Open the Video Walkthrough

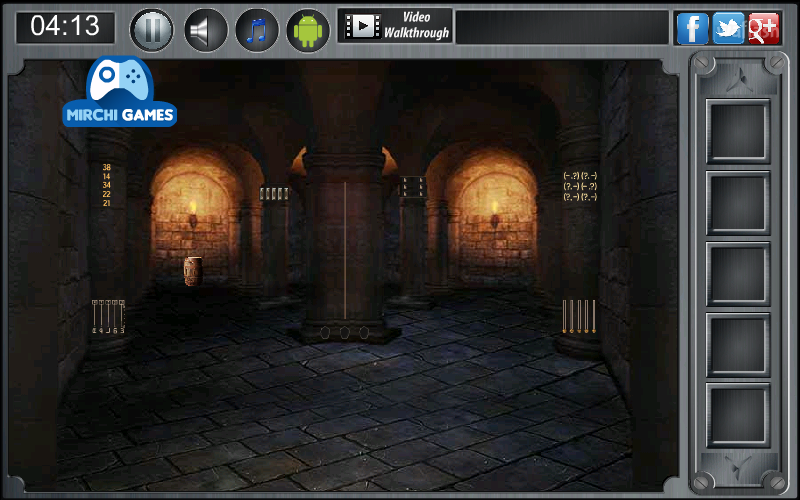point(395,26)
